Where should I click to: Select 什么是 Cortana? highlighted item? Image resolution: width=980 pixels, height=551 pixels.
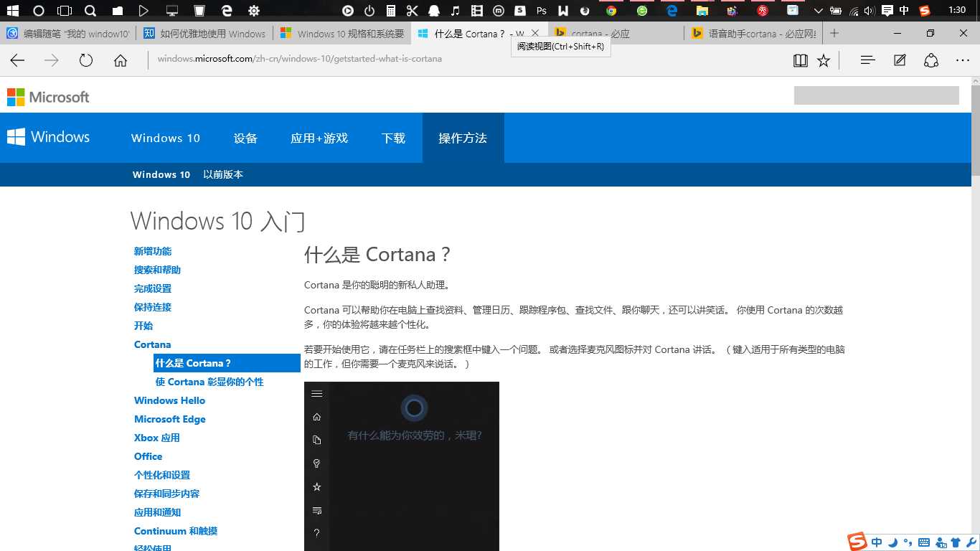pos(227,363)
